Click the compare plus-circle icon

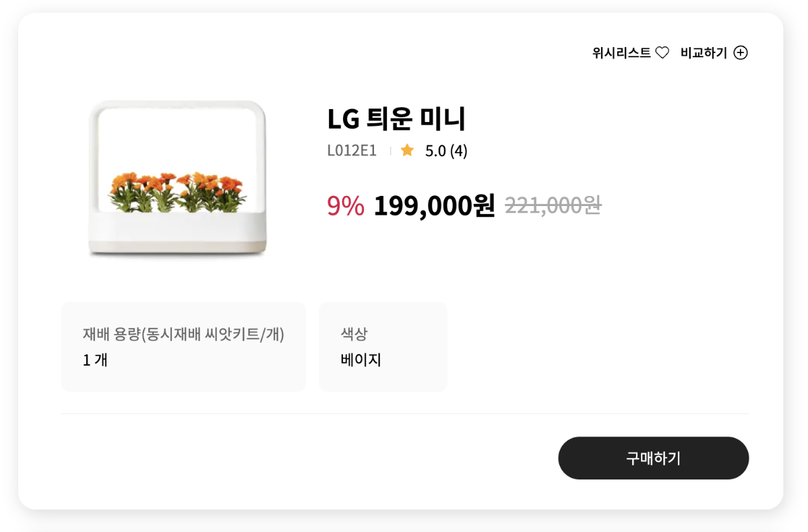[741, 53]
